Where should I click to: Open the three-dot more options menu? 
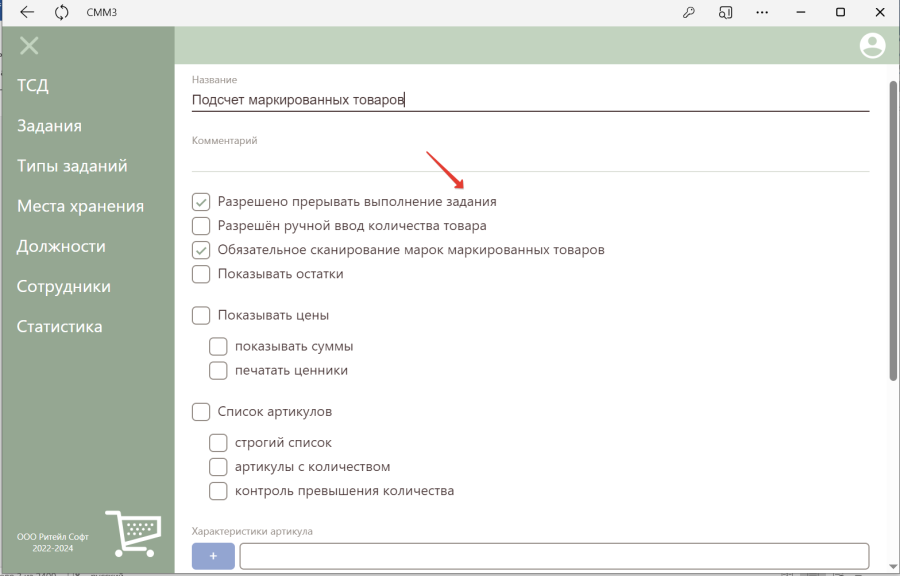[762, 12]
